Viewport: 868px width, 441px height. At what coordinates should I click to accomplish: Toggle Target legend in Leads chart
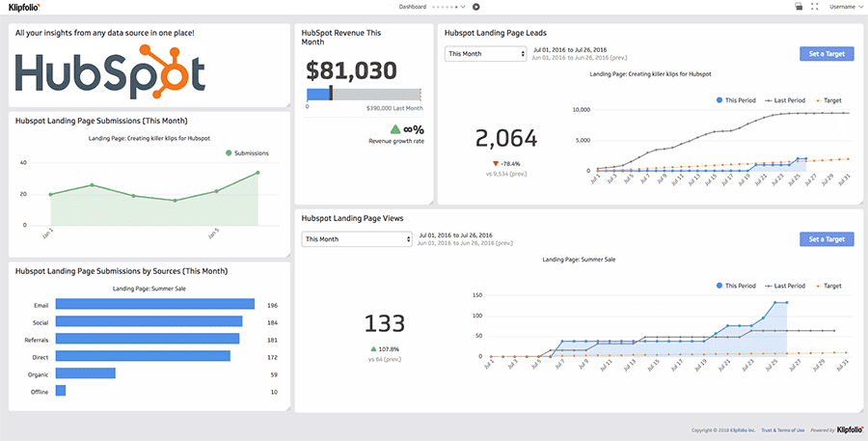[x=827, y=100]
